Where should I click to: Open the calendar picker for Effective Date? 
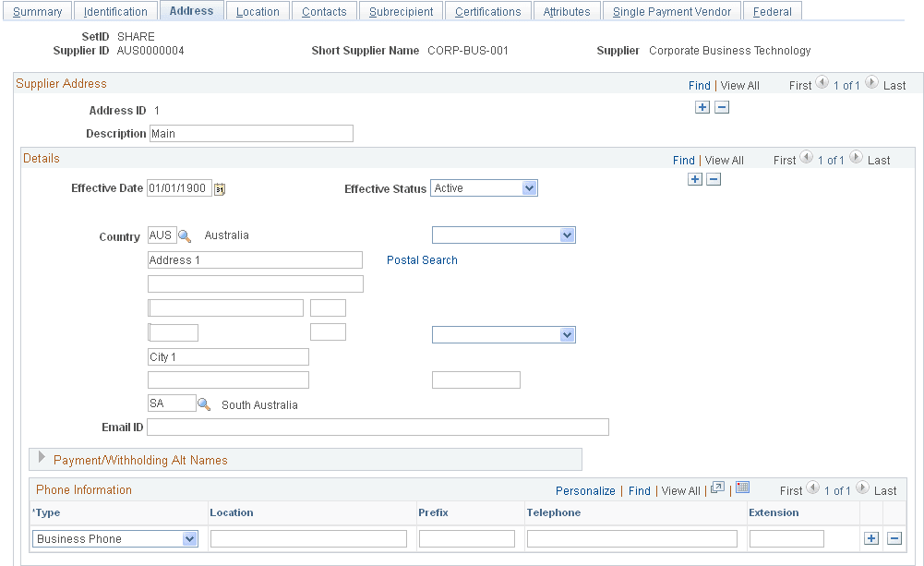218,188
